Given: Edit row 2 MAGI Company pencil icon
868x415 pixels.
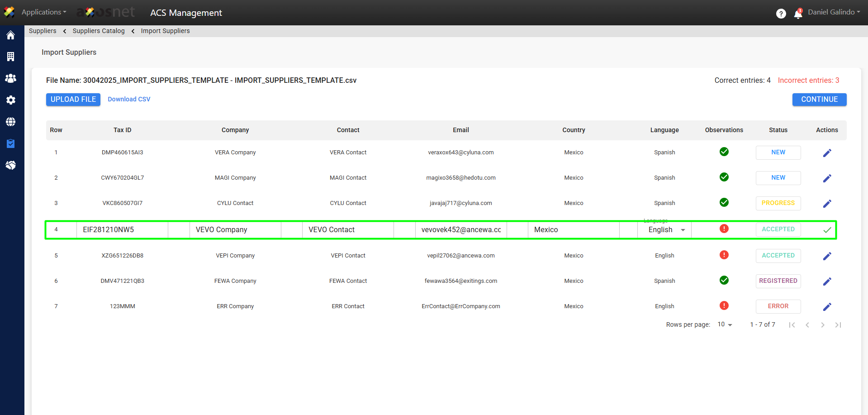Looking at the screenshot, I should [x=827, y=178].
